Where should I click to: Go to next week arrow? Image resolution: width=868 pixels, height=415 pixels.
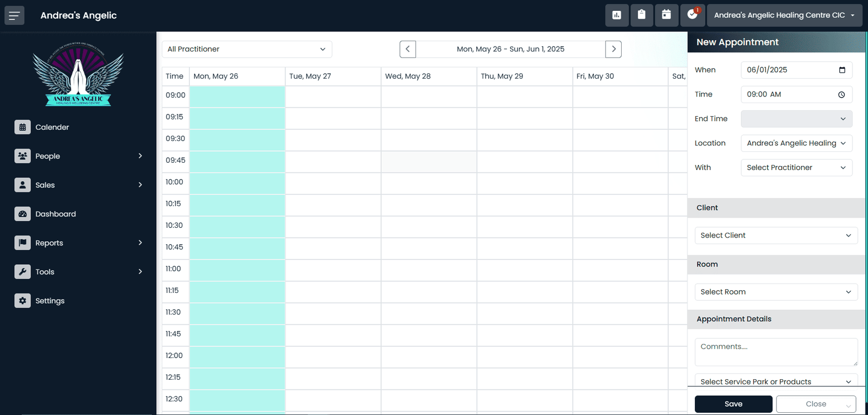(x=614, y=49)
